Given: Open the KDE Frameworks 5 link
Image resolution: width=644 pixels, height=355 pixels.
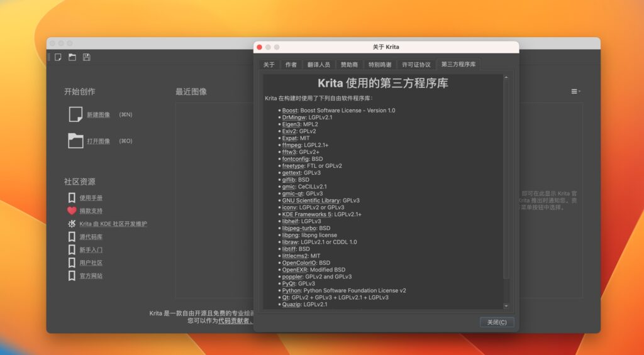Looking at the screenshot, I should click(x=307, y=214).
